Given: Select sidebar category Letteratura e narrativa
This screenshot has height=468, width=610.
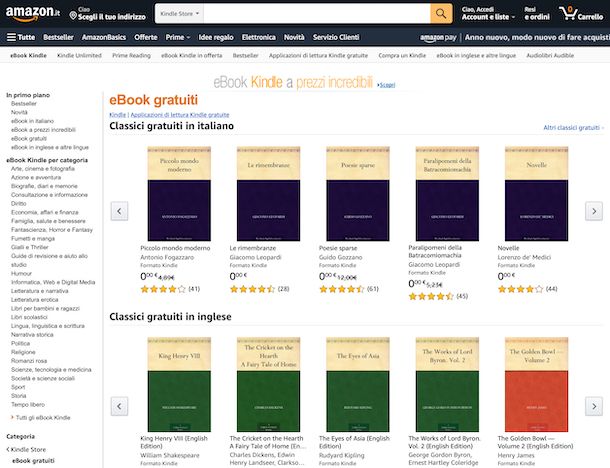Looking at the screenshot, I should [x=39, y=291].
